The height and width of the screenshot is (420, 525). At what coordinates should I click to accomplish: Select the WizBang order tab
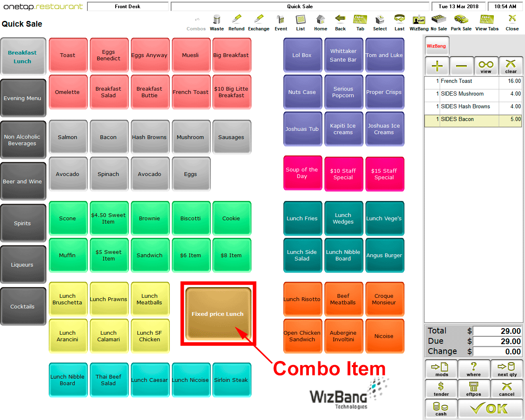click(x=436, y=46)
